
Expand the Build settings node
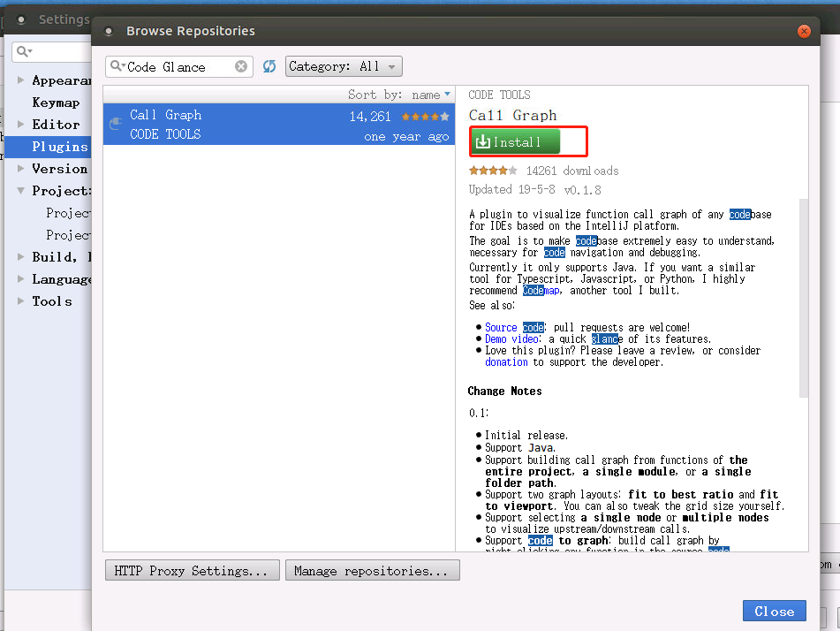tap(21, 256)
